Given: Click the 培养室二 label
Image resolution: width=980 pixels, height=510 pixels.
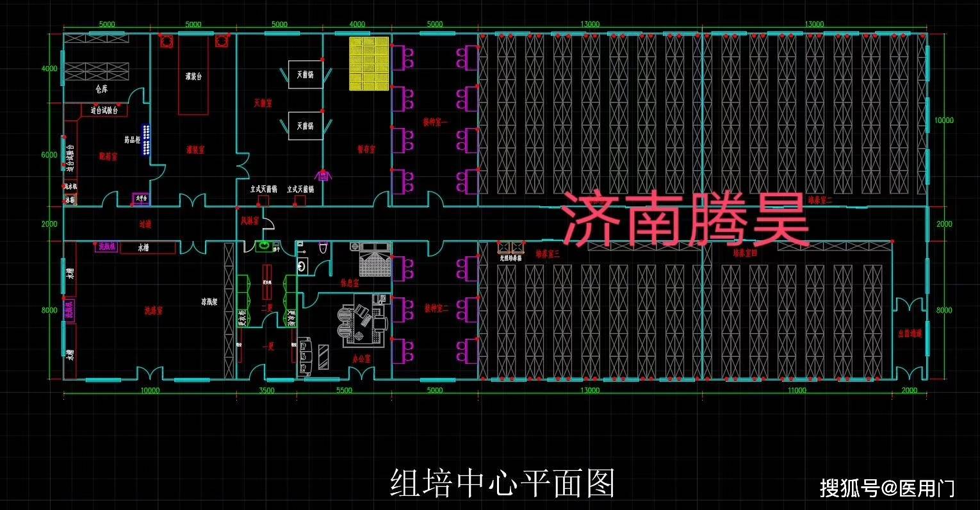Looking at the screenshot, I should [x=820, y=199].
